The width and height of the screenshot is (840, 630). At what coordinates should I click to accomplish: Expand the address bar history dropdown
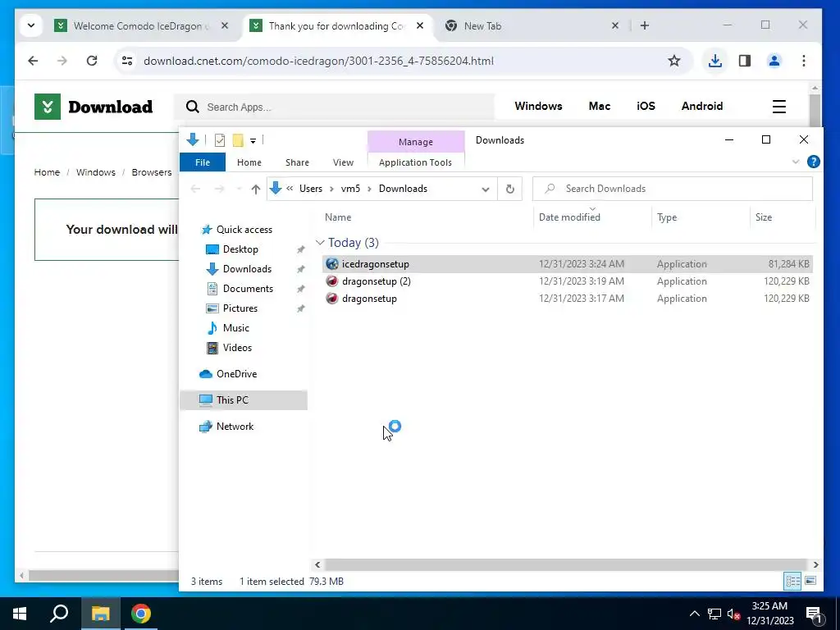coord(486,189)
